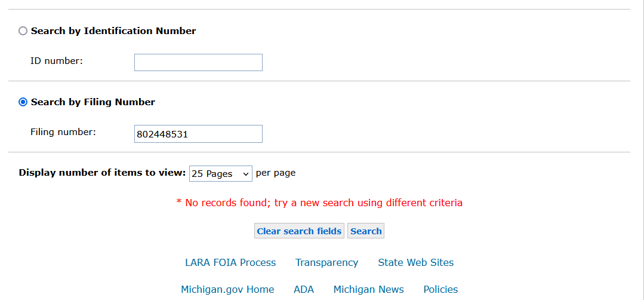Click the Filing number field containing 802448531
The width and height of the screenshot is (644, 300).
(198, 134)
